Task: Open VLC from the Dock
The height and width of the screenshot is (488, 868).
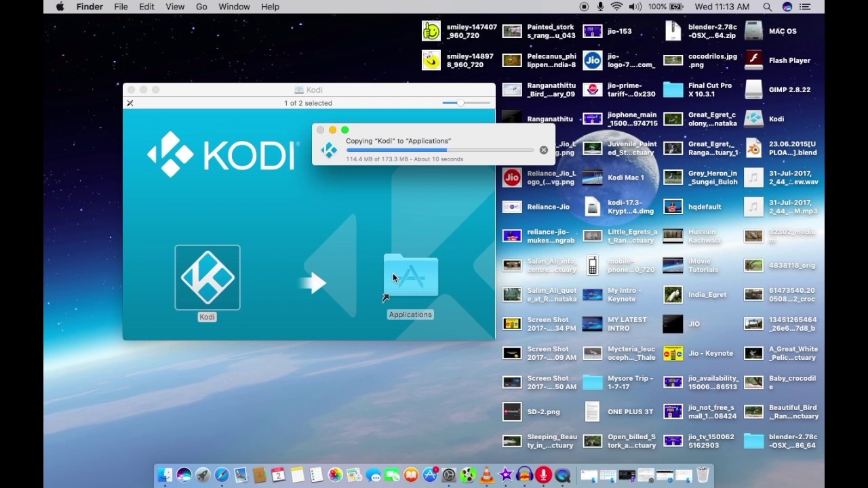Action: [x=487, y=475]
